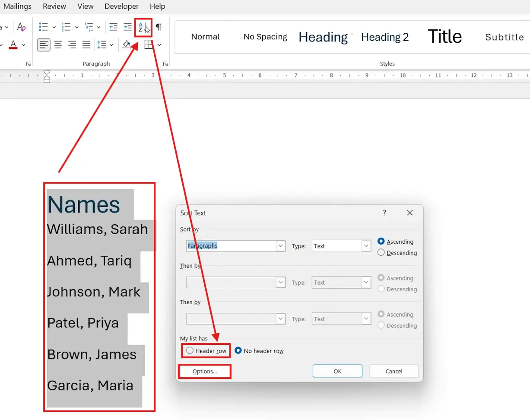Select No header row option
The height and width of the screenshot is (420, 530).
tap(259, 351)
